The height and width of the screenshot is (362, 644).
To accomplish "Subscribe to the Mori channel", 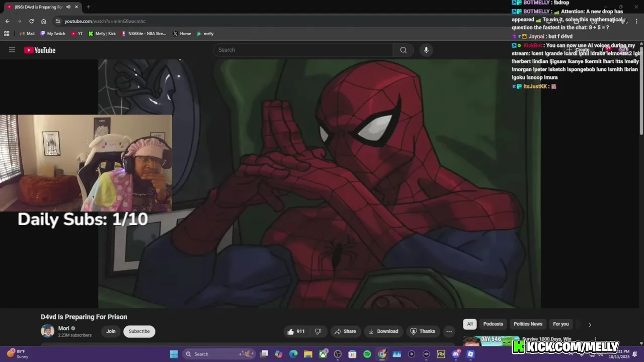I will [x=139, y=331].
